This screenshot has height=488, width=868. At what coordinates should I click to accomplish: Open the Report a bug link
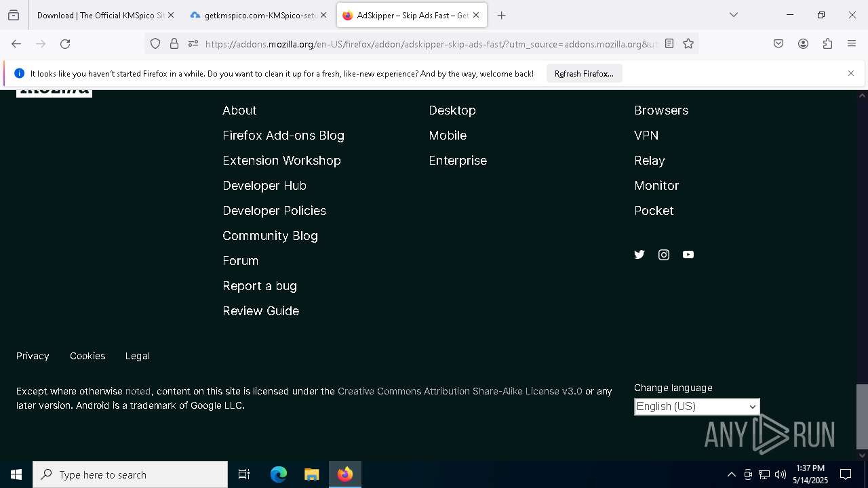coord(260,286)
